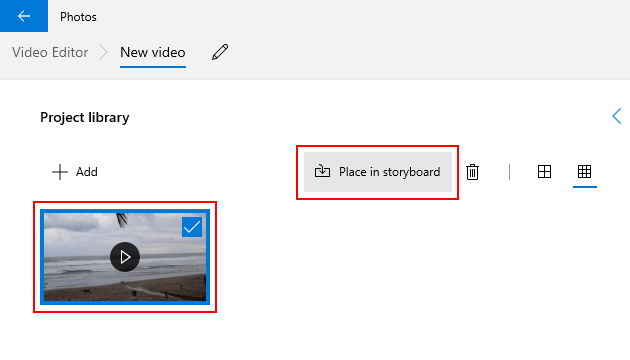Click Place in storyboard button
The image size is (630, 360).
[x=378, y=172]
